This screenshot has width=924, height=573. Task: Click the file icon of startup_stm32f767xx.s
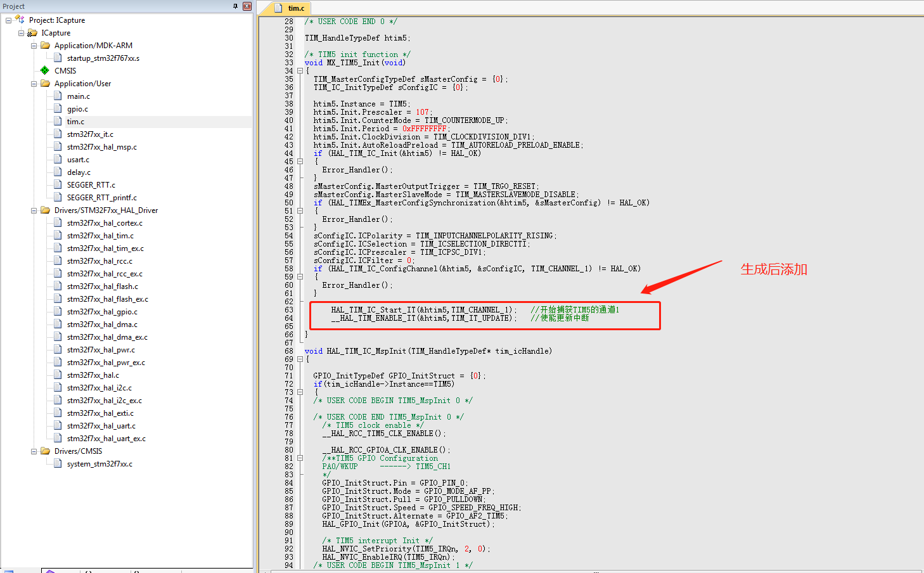pos(58,58)
